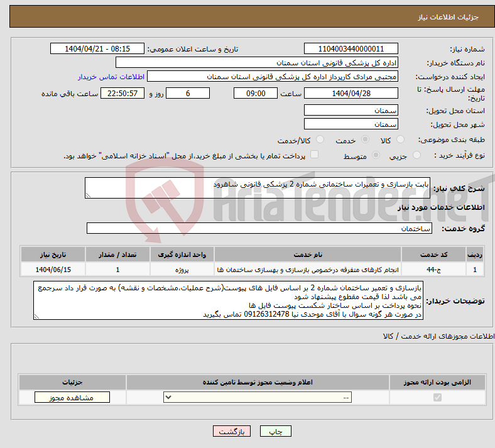Click the remaining days field showing 6
The width and height of the screenshot is (495, 448).
click(188, 93)
